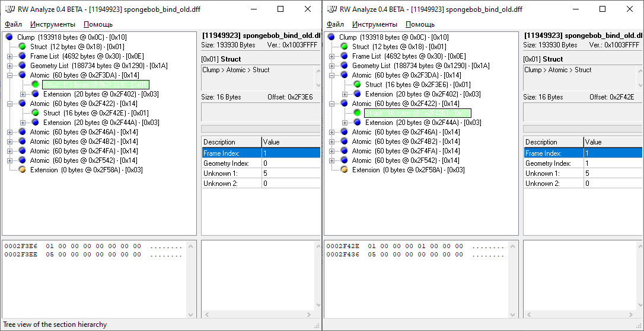Open Помощь menu in left window
The image size is (644, 331).
click(98, 24)
